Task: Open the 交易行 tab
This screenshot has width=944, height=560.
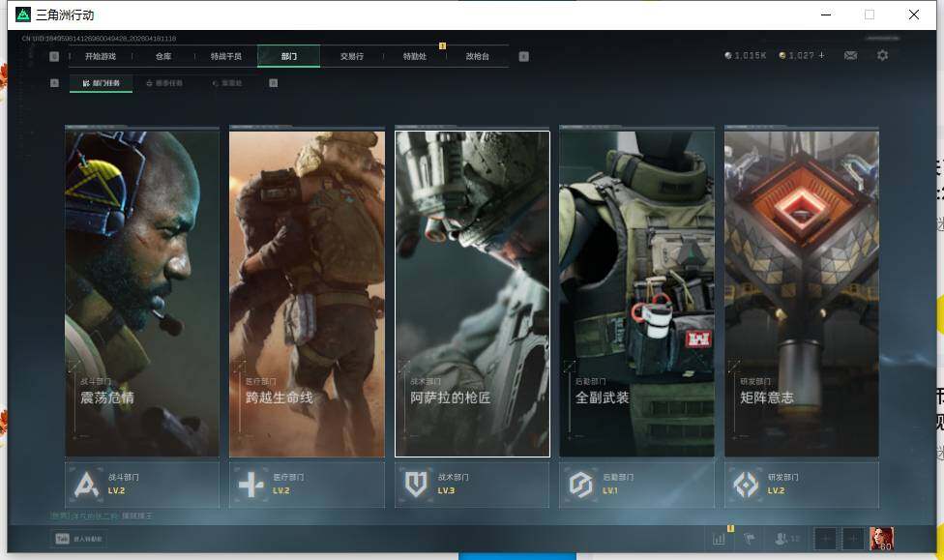Action: [351, 56]
